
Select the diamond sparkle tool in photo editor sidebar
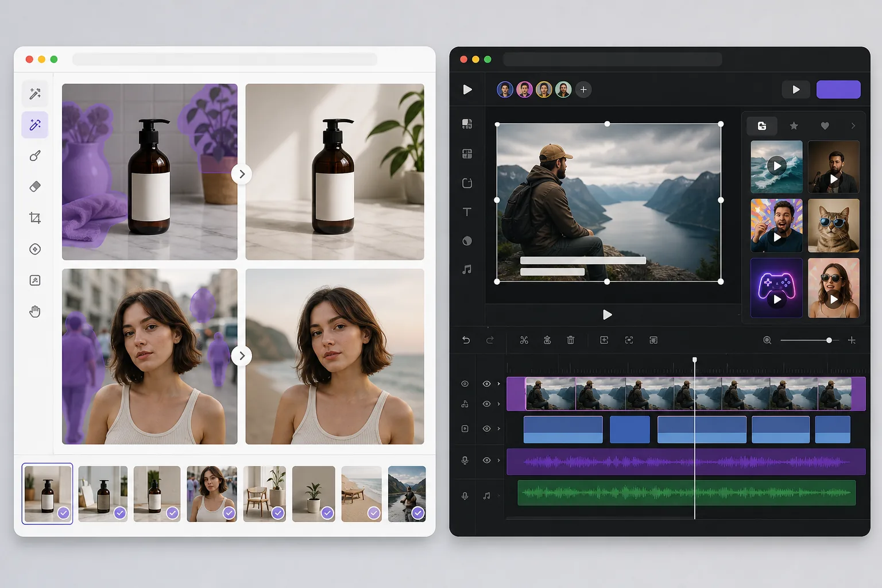point(35,249)
